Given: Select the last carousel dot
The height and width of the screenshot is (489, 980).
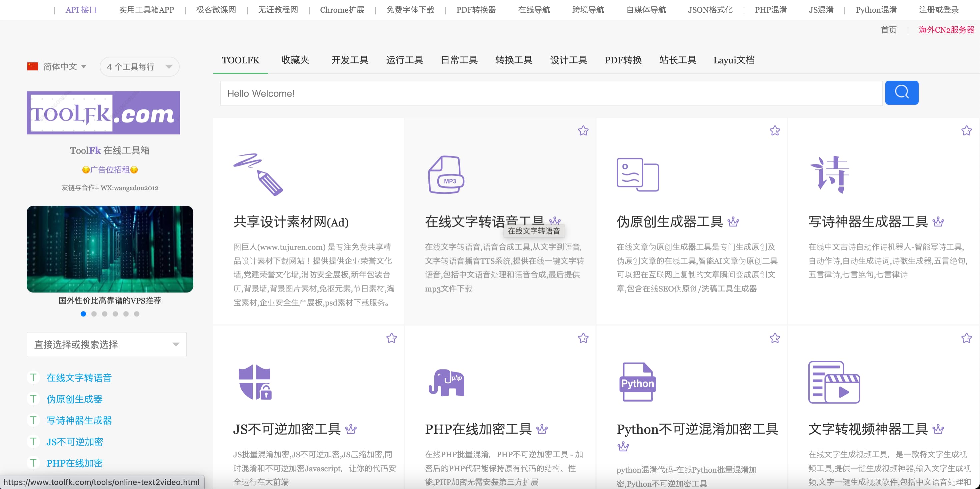Looking at the screenshot, I should 137,314.
